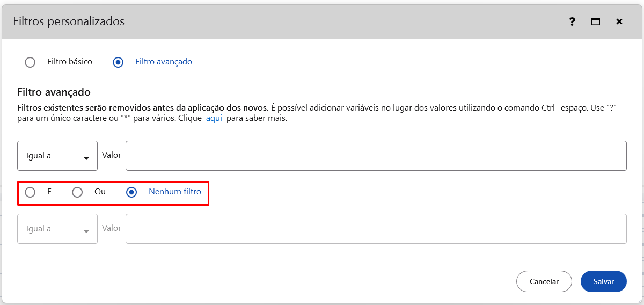
Task: Open help with the question mark icon
Action: [x=572, y=22]
